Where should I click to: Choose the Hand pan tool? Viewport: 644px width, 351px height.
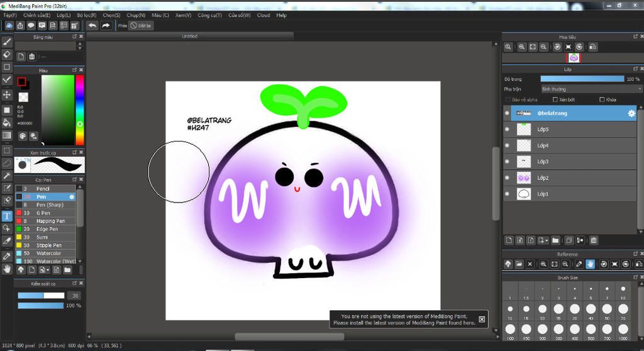[x=7, y=269]
